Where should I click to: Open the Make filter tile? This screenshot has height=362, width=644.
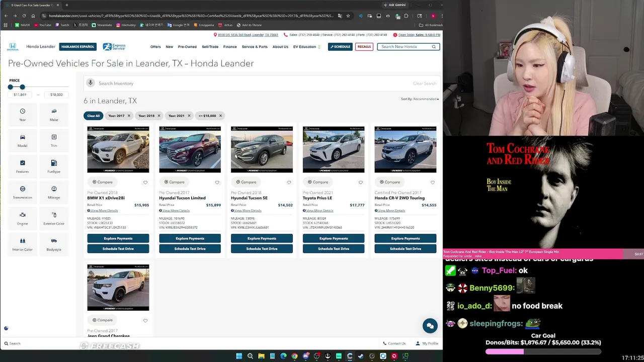(54, 115)
